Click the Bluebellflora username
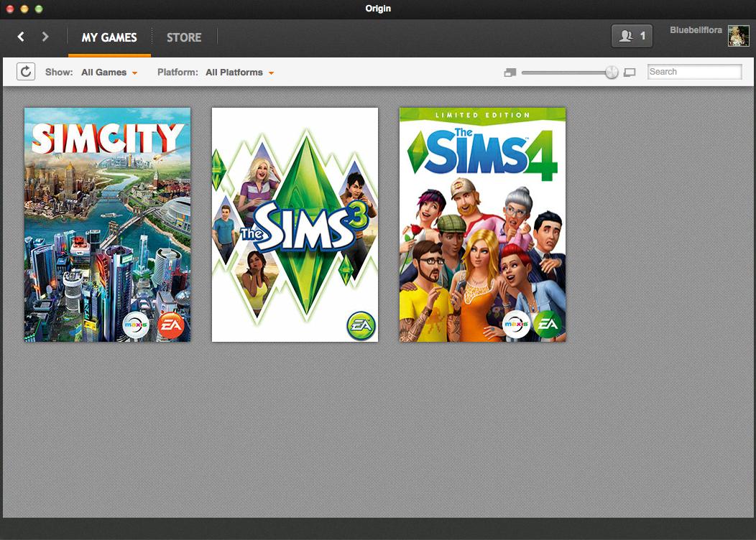 click(x=696, y=30)
